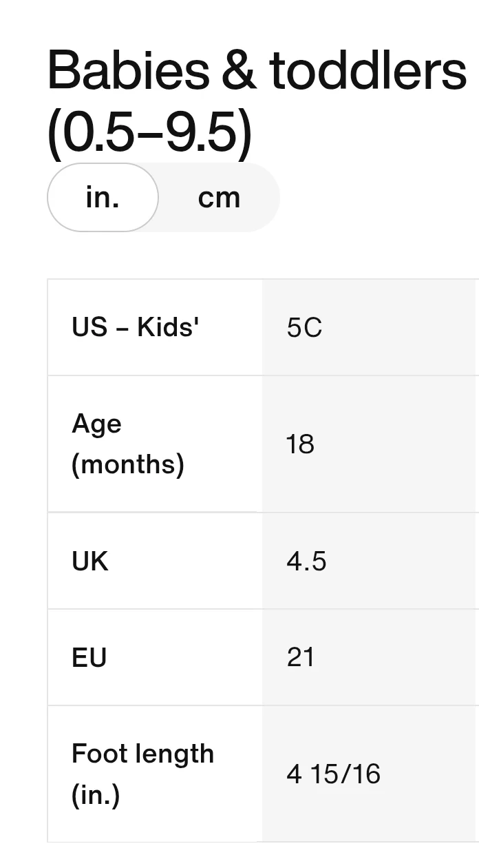Click the EU row label
The width and height of the screenshot is (479, 868).
(89, 658)
